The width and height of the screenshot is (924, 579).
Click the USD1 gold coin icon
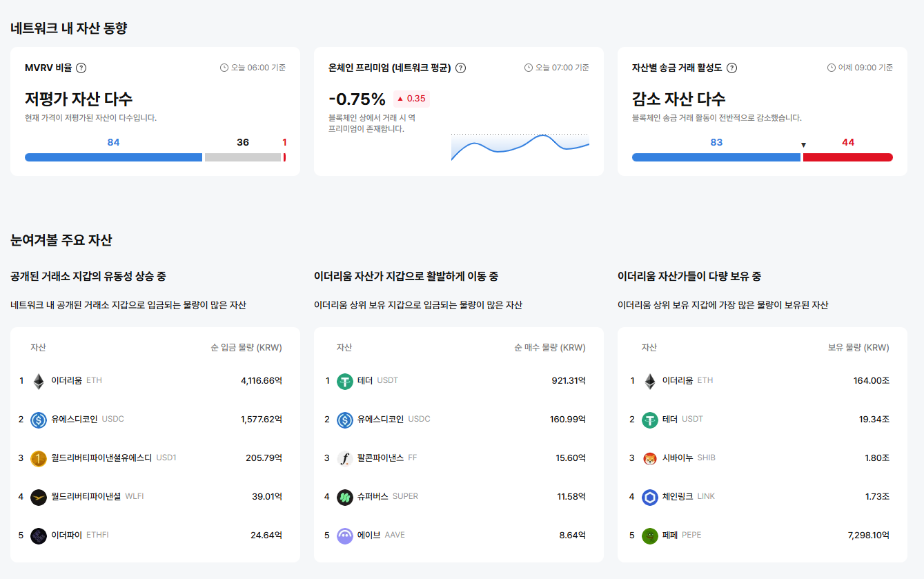pos(38,458)
